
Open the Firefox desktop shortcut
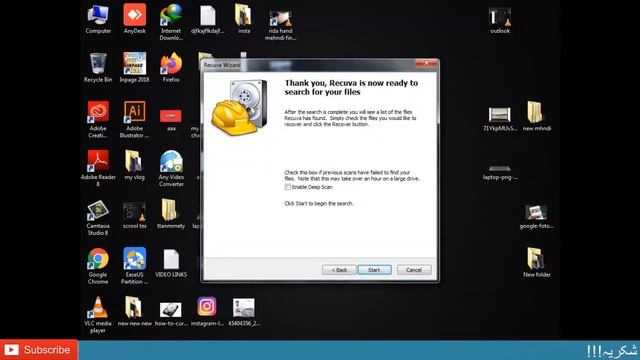click(171, 68)
